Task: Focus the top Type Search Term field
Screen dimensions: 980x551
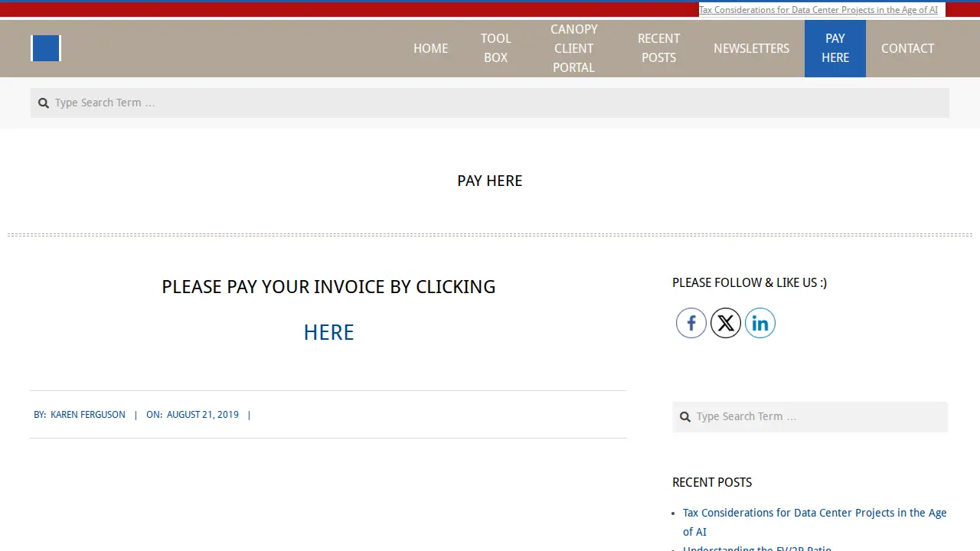Action: (x=490, y=103)
